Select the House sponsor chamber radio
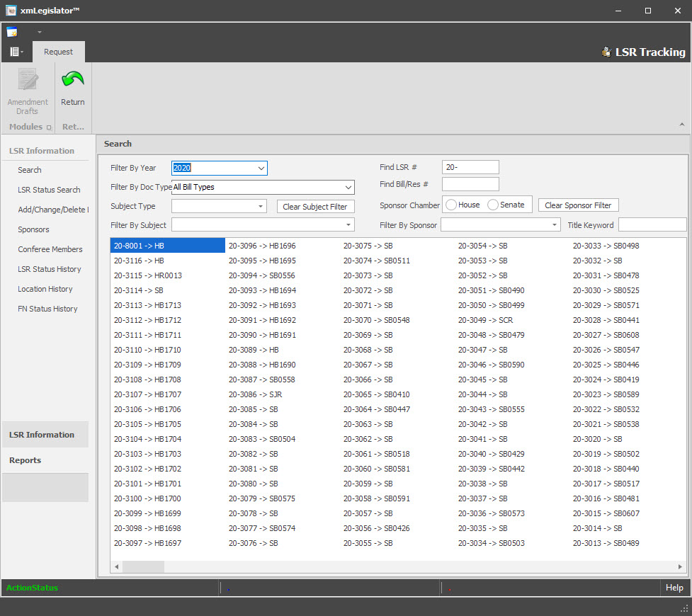 coord(451,205)
